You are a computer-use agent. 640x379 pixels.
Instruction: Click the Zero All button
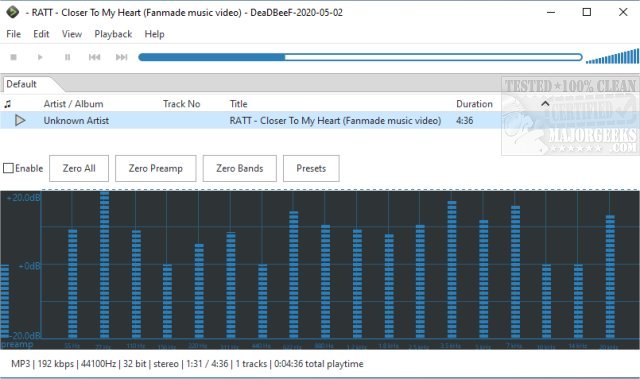79,168
